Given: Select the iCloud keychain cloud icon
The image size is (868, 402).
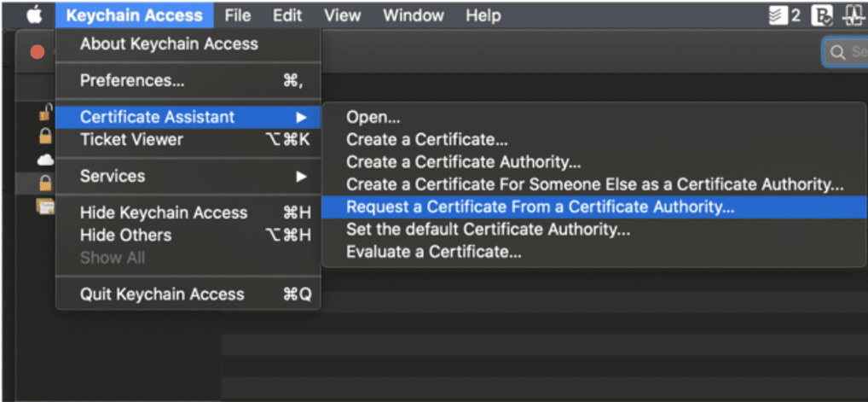Looking at the screenshot, I should [x=44, y=160].
